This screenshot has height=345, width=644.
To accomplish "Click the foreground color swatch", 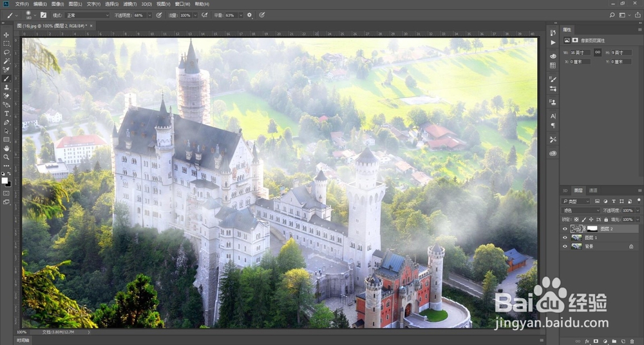I will pyautogui.click(x=5, y=181).
